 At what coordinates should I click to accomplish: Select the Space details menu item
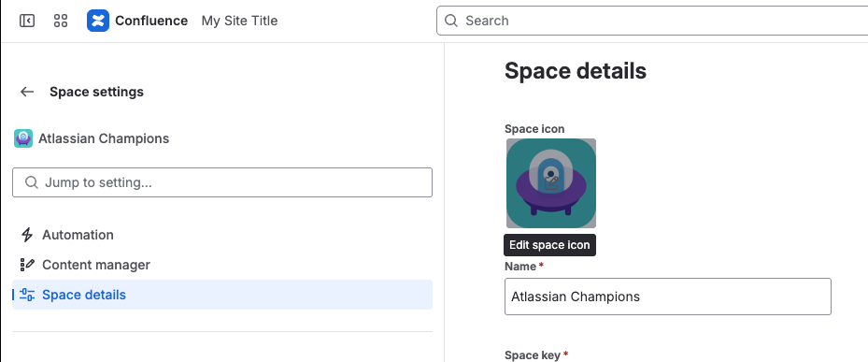pos(222,295)
